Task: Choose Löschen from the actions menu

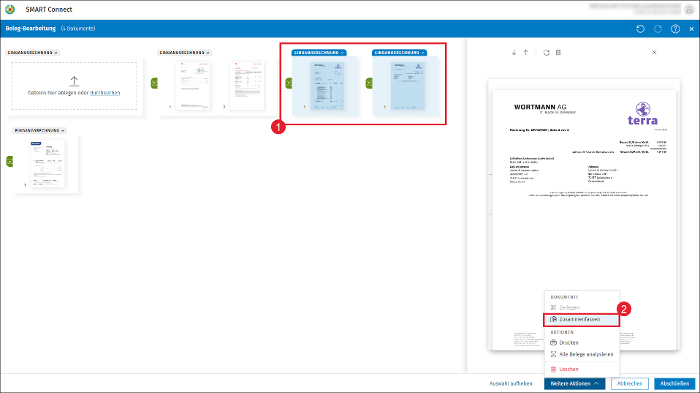Action: coord(581,369)
